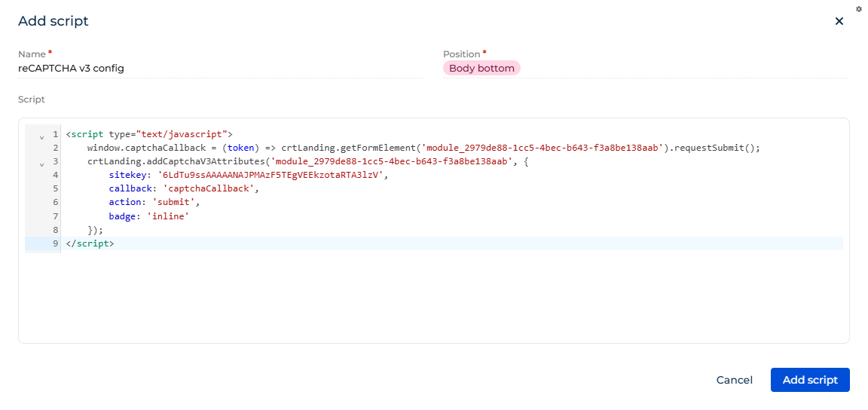Click line number 6 in the gutter

[x=55, y=202]
